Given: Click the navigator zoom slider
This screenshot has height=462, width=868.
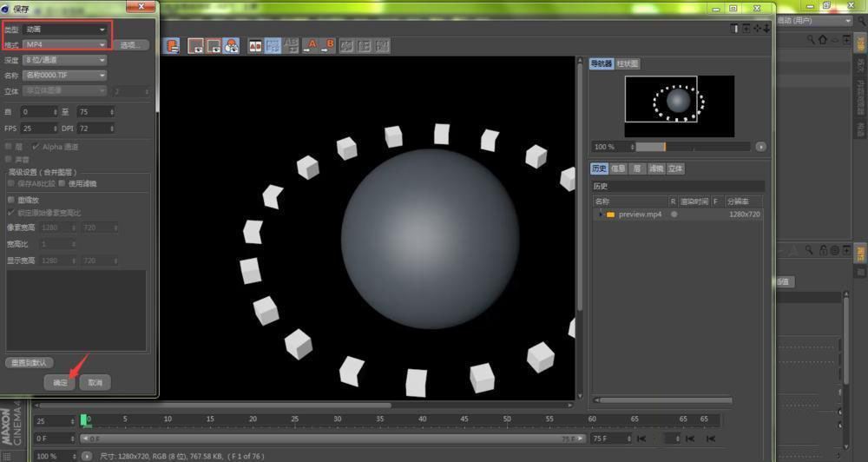Looking at the screenshot, I should tap(693, 147).
